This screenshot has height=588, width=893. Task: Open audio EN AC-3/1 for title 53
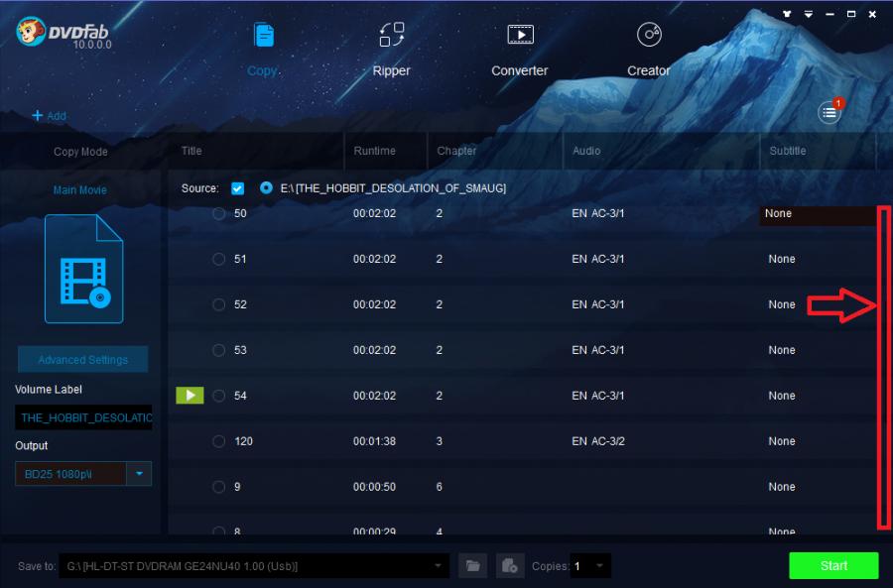coord(598,350)
